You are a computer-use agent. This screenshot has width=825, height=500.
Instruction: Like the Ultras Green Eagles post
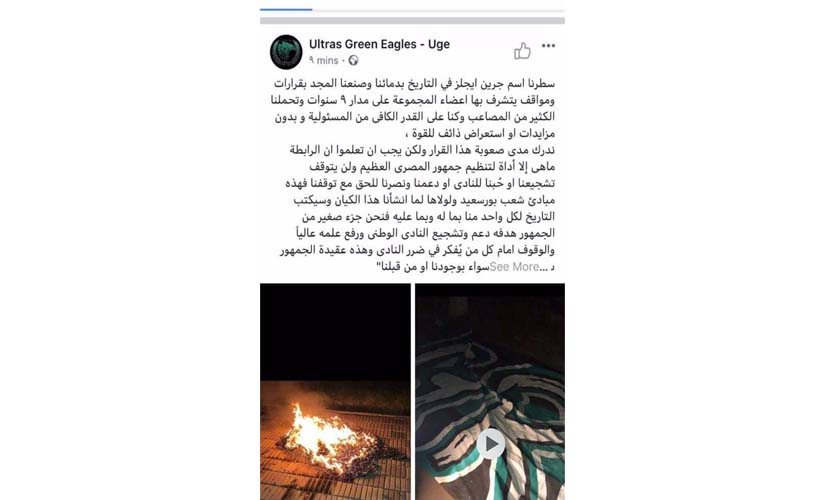[522, 51]
